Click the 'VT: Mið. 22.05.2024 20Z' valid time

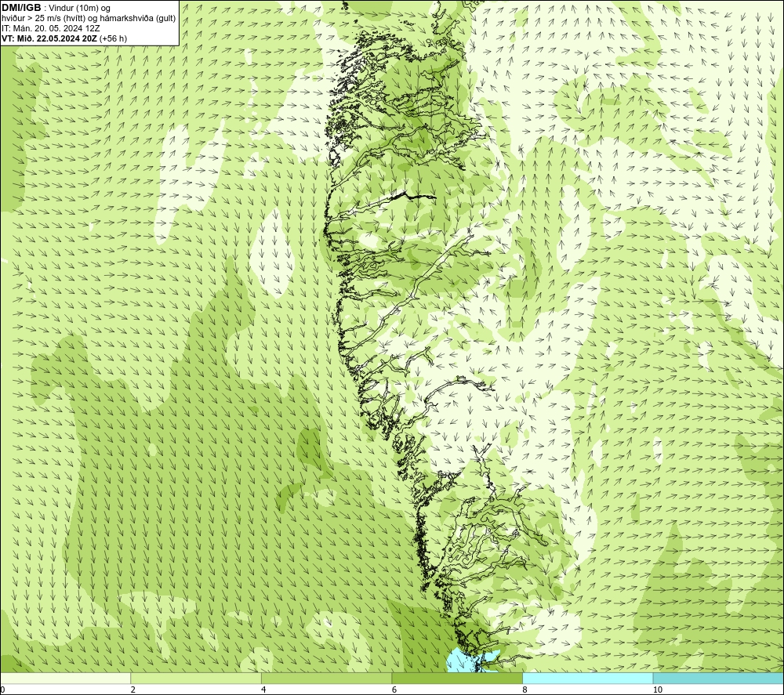tap(49, 38)
